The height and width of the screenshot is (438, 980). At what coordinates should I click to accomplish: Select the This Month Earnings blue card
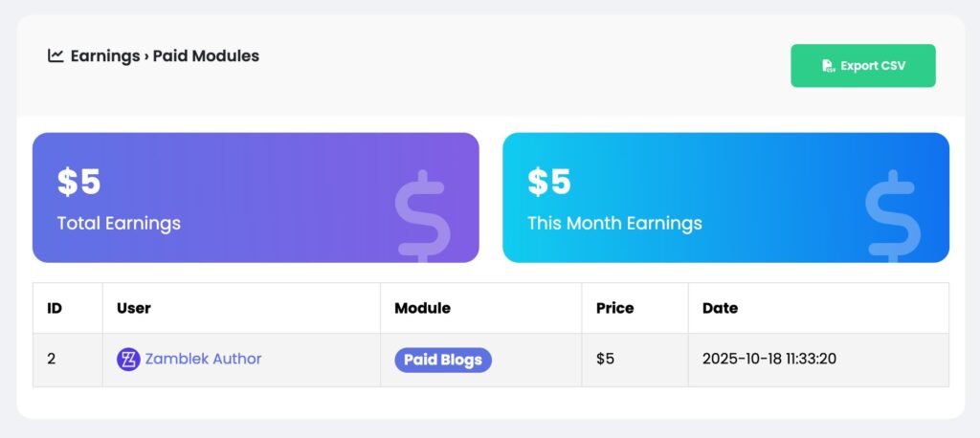[x=725, y=197]
